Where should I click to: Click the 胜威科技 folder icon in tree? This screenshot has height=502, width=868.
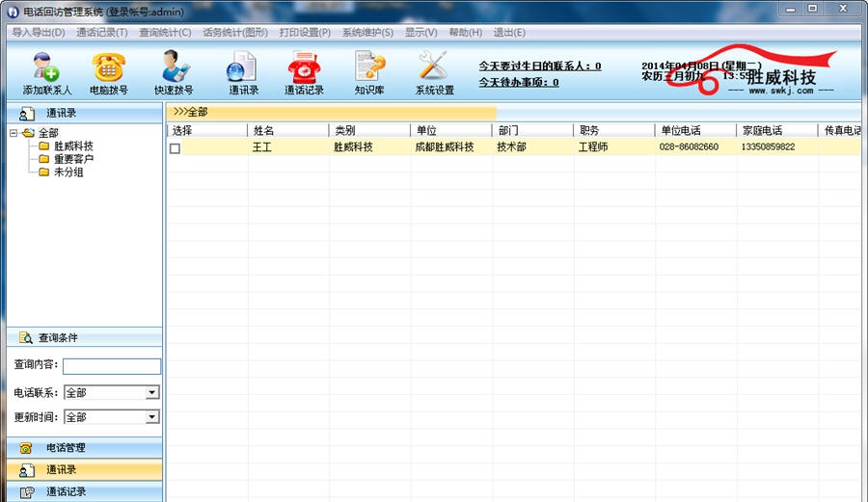click(x=44, y=145)
